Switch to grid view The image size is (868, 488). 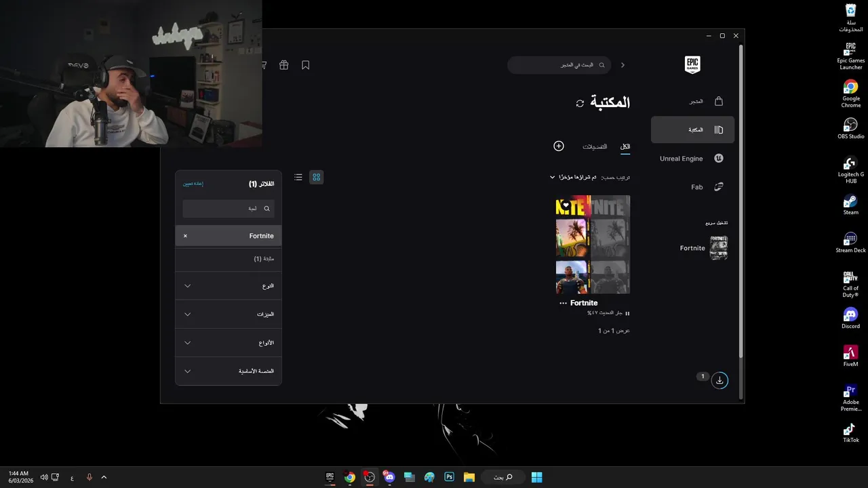point(316,177)
